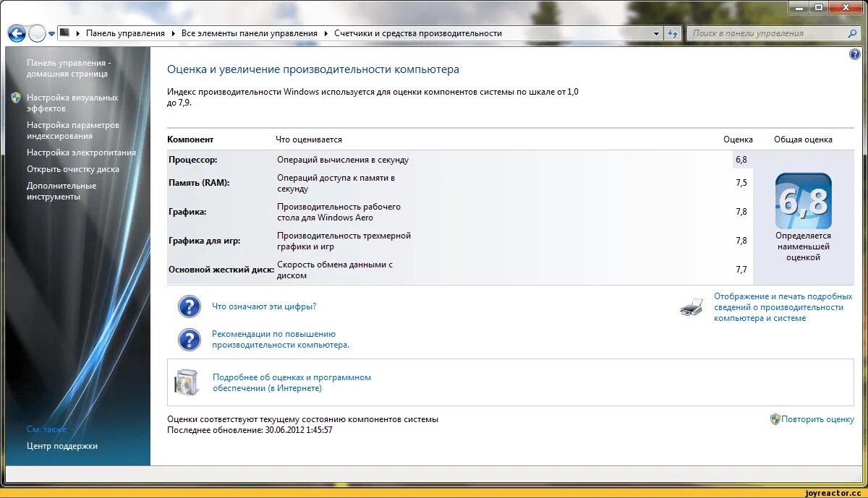Open 'Рекомендации по повышению производительности компьютера' link
Screen dimensions: 868x498
[281, 340]
